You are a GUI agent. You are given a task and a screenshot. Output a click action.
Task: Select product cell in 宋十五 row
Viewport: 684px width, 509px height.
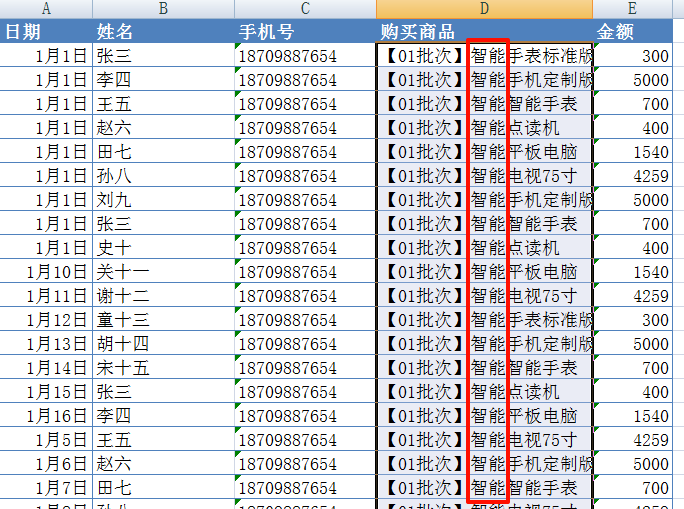[x=484, y=367]
